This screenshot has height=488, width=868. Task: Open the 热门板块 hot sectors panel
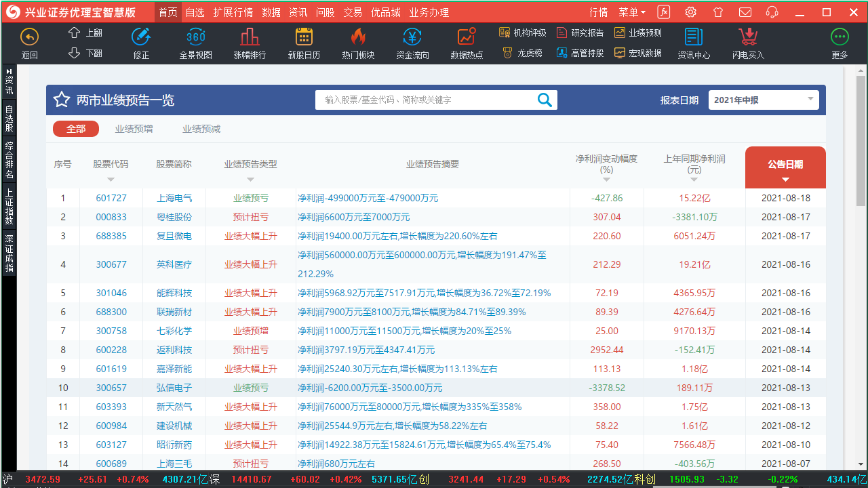tap(358, 41)
